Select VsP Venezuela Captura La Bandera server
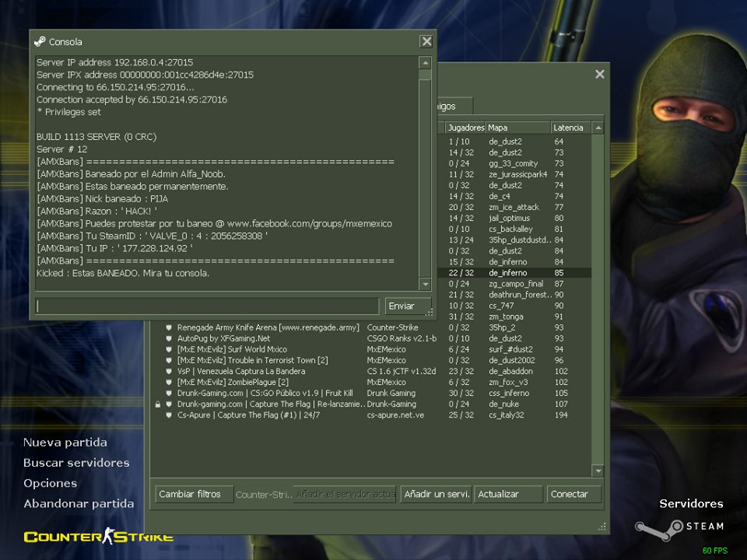The height and width of the screenshot is (560, 747). coord(372,372)
